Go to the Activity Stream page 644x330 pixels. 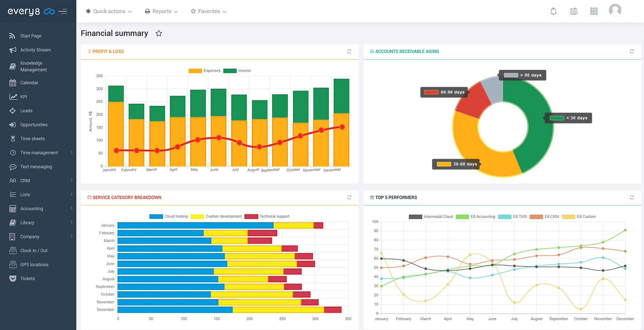[36, 50]
